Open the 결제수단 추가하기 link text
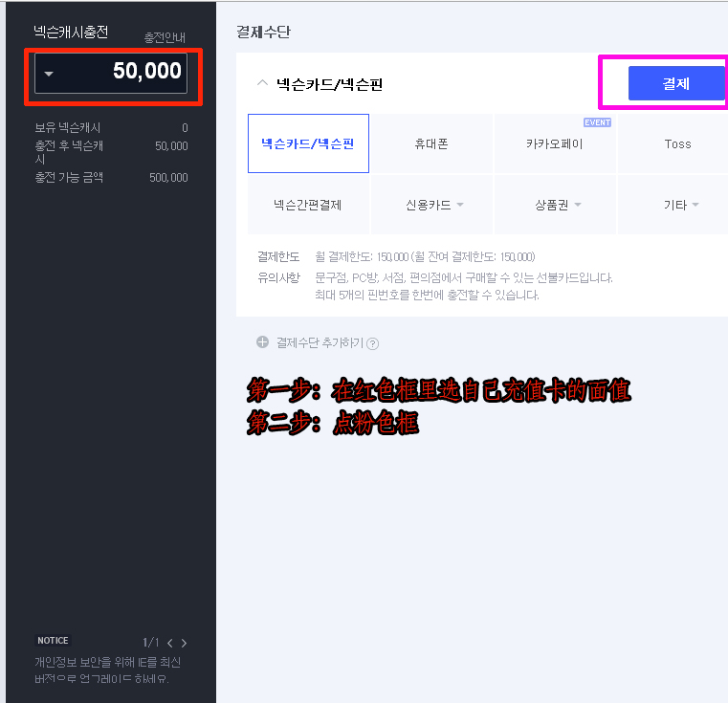Viewport: 728px width, 703px height. pyautogui.click(x=320, y=342)
